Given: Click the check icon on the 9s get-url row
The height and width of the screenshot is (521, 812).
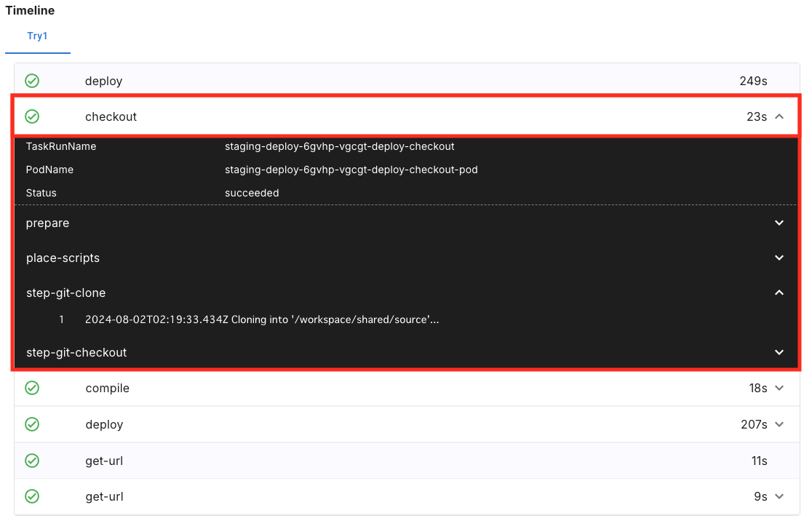Looking at the screenshot, I should coord(32,496).
